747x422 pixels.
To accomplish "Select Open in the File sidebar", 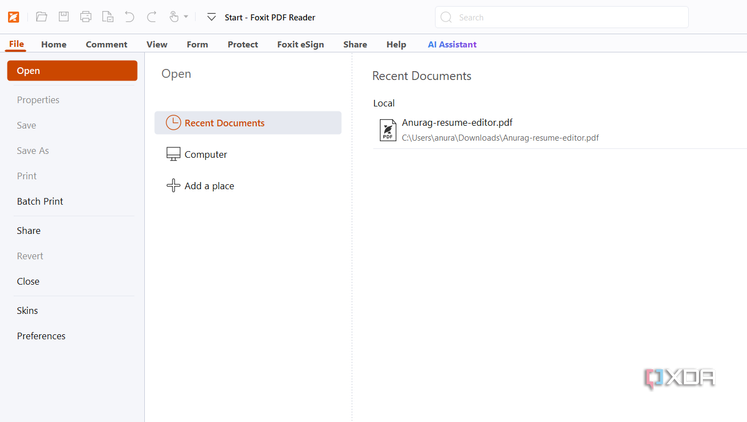I will tap(72, 70).
